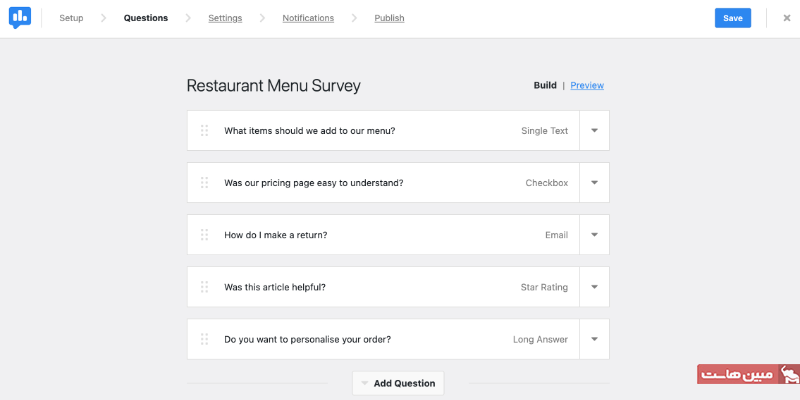Click the "Checkbox" type label
Screen dimensions: 800x400
(x=547, y=183)
